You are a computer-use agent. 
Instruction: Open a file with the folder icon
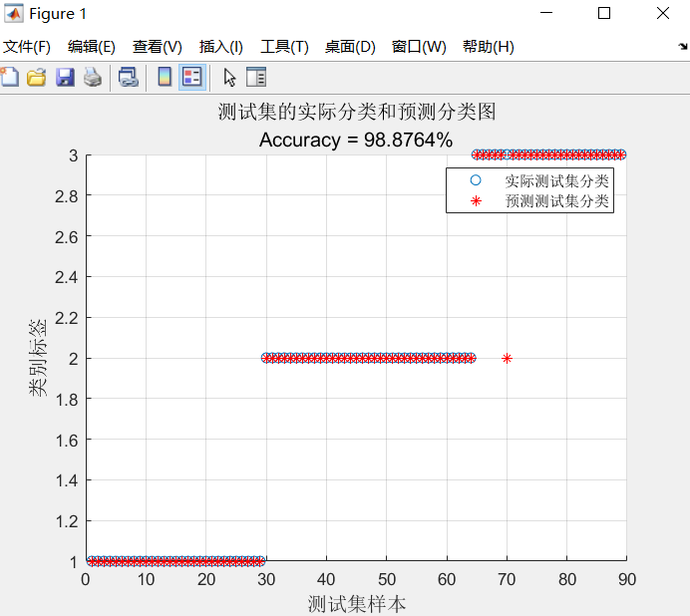tap(37, 77)
